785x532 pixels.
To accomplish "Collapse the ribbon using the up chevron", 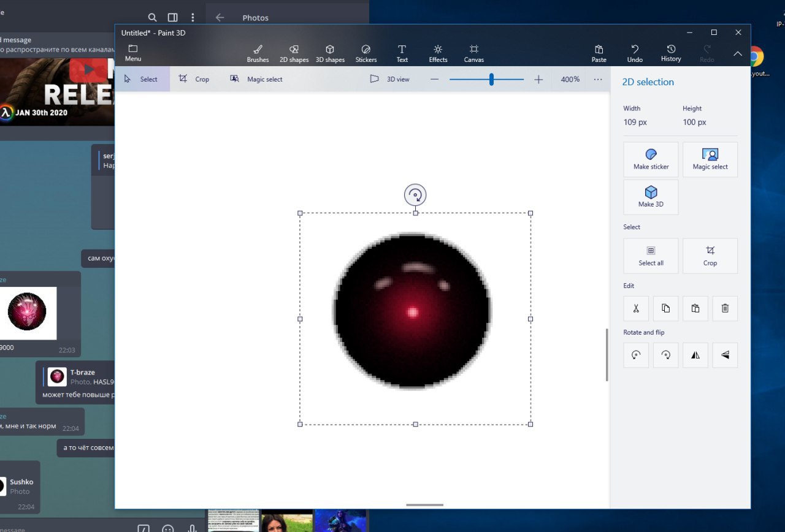I will tap(738, 53).
